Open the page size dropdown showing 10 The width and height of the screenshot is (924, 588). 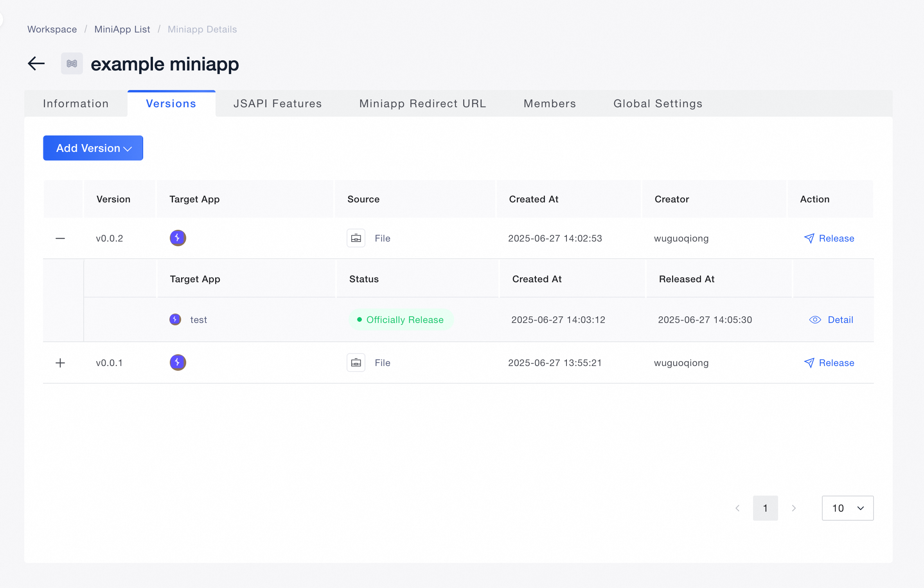(847, 508)
